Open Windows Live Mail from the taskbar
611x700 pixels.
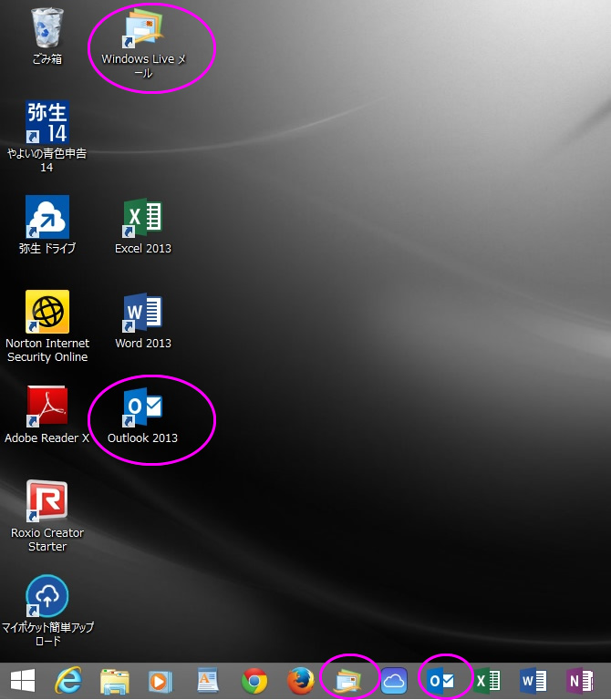pyautogui.click(x=348, y=681)
